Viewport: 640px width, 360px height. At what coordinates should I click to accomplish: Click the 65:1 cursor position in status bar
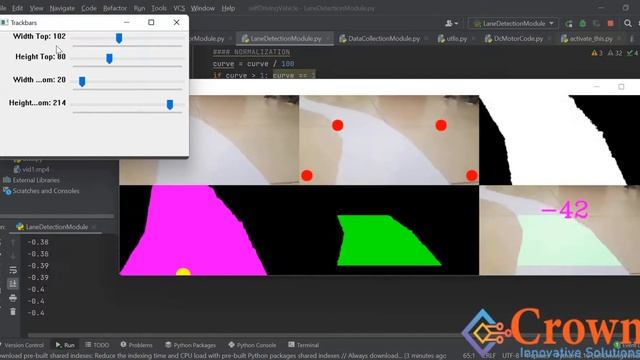pos(469,356)
